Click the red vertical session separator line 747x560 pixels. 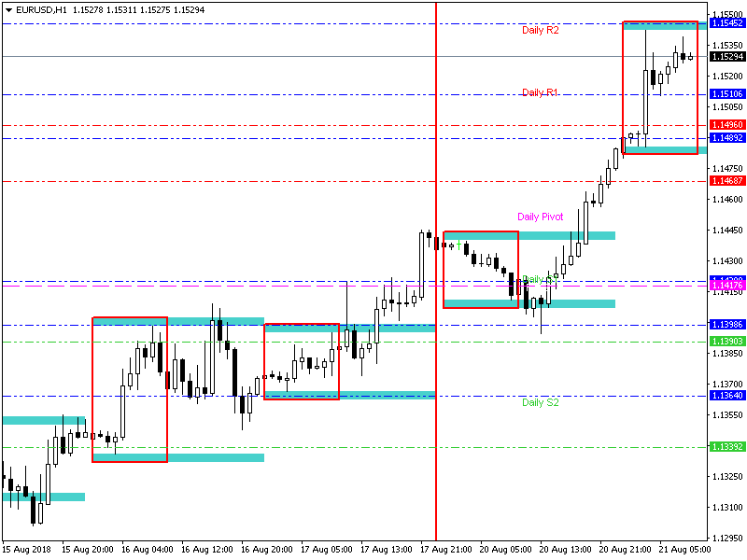[436, 280]
